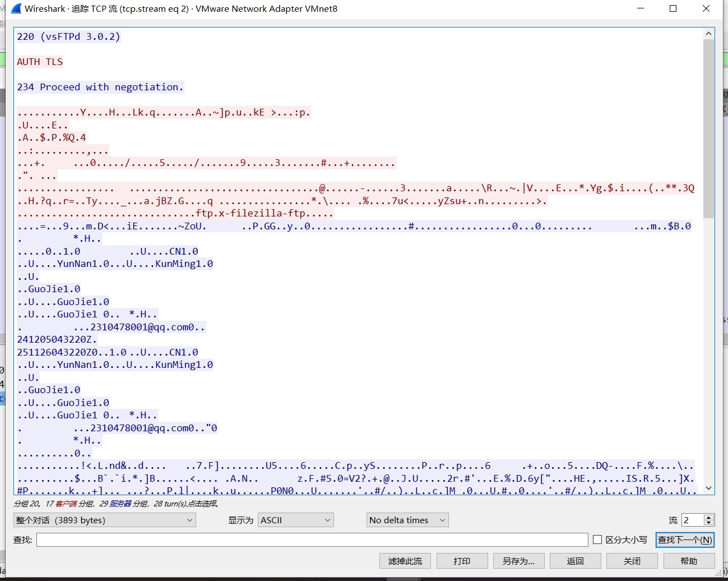Click the '2310478001@qq.com0.."0' line
Image resolution: width=728 pixels, height=581 pixels.
pos(117,428)
